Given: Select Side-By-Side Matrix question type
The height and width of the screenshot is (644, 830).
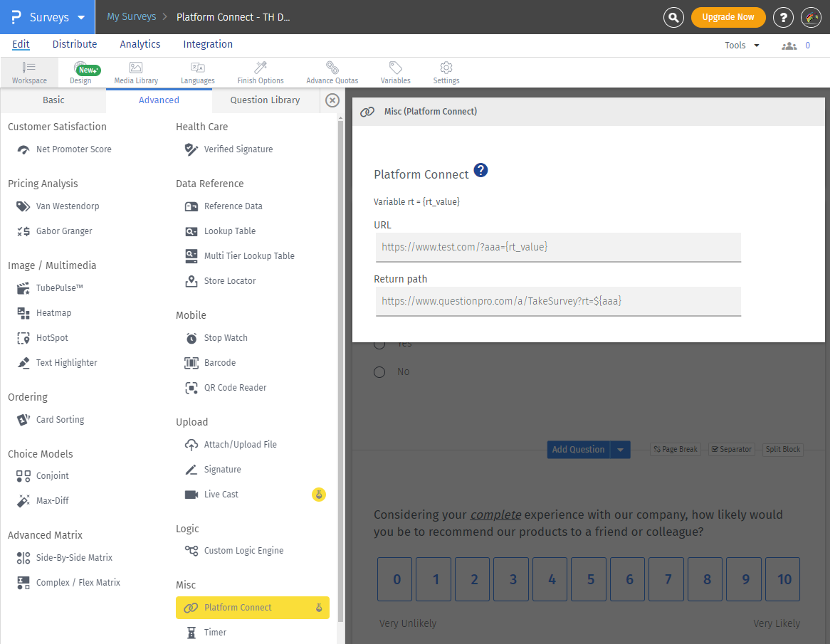Looking at the screenshot, I should [65, 557].
